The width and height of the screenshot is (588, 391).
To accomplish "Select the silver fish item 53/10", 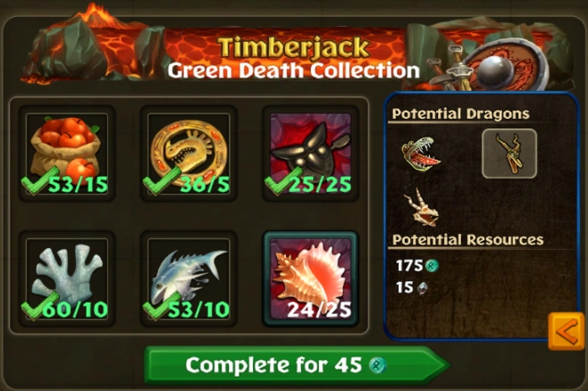I will [189, 279].
